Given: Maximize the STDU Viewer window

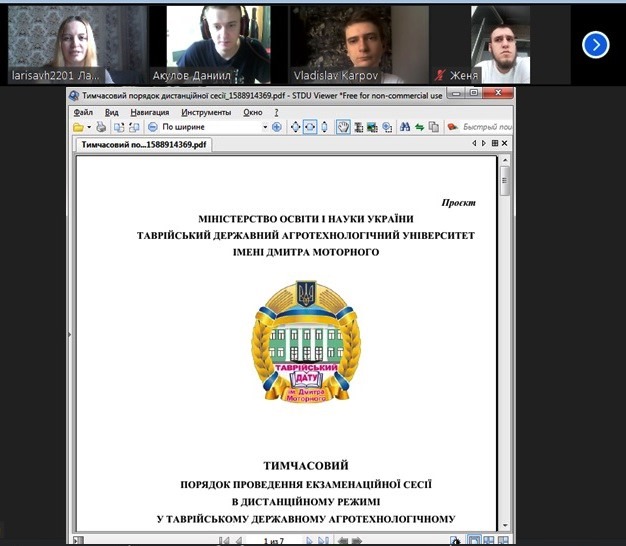Looking at the screenshot, I should 474,93.
